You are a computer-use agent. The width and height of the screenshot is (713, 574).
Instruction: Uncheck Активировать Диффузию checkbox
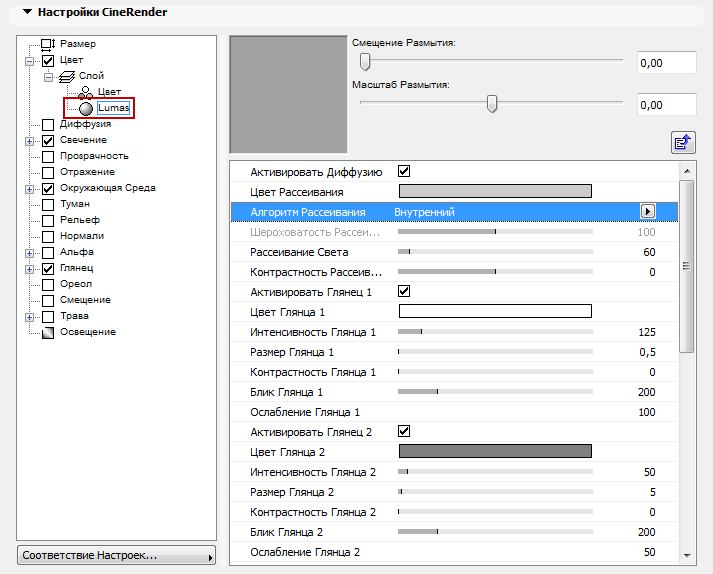tap(404, 171)
